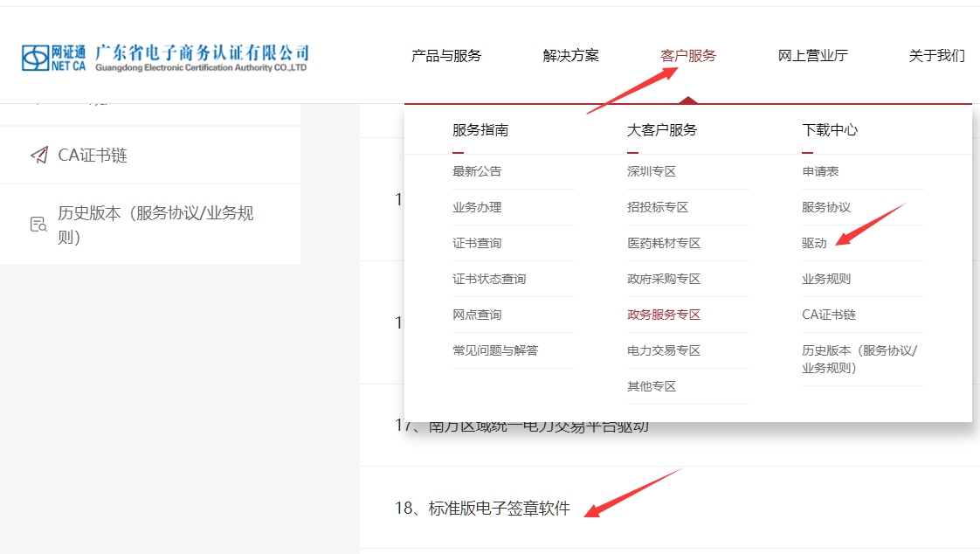Viewport: 980px width, 554px height.
Task: Open 历史版本 sidebar entry
Action: 155,225
